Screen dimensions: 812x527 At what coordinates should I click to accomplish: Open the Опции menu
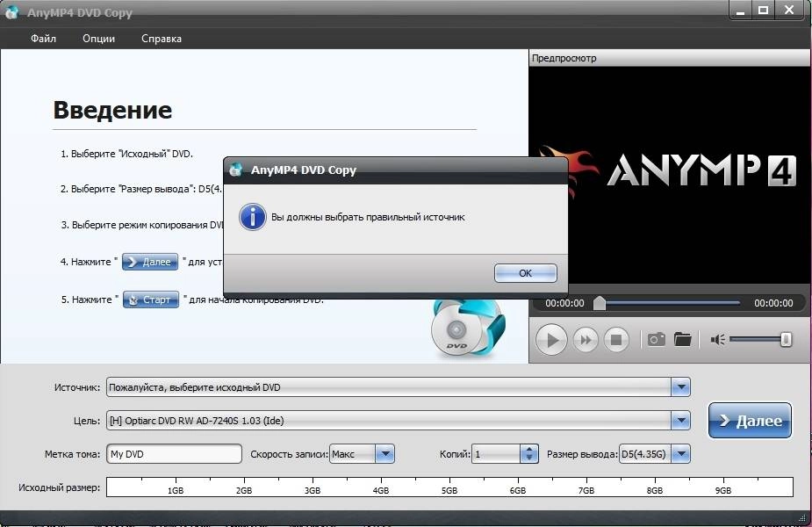[x=99, y=39]
